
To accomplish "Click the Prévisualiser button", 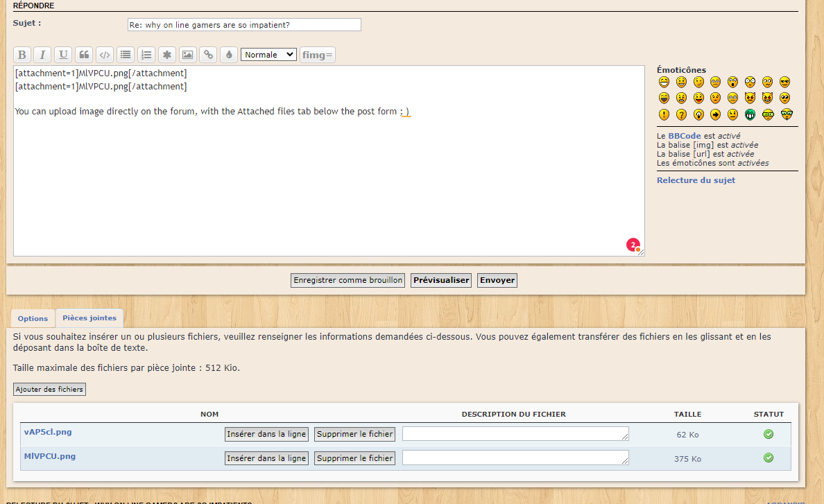I will coord(441,280).
